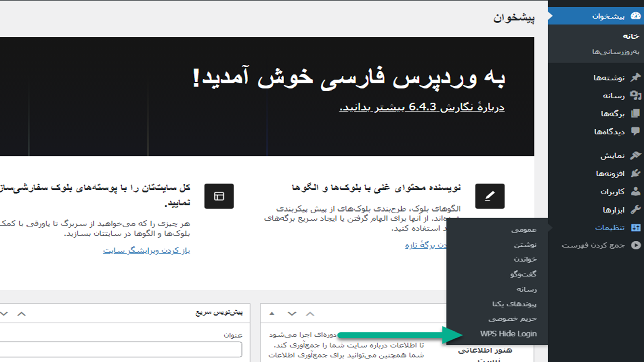Move site health widget down with chevron
The image size is (644, 362).
click(x=292, y=314)
